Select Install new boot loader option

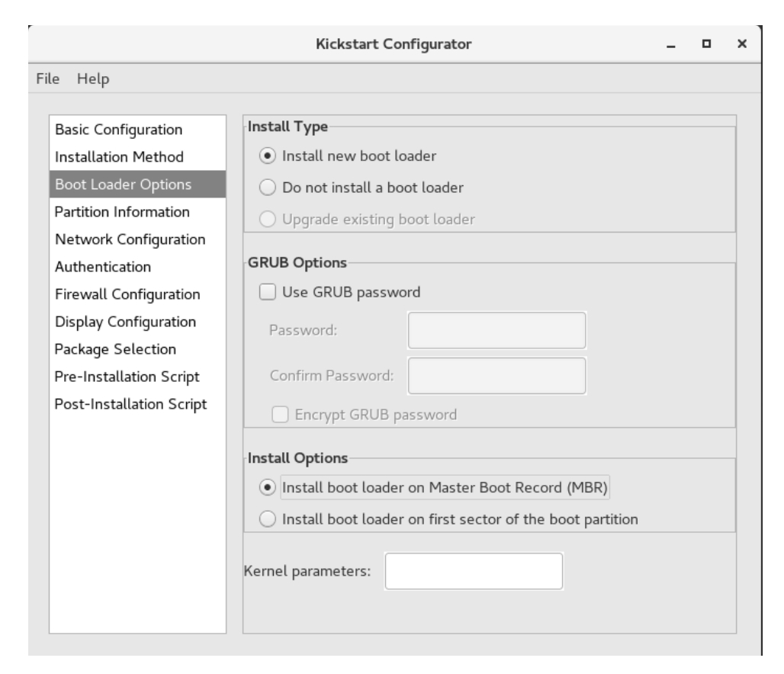pos(267,156)
